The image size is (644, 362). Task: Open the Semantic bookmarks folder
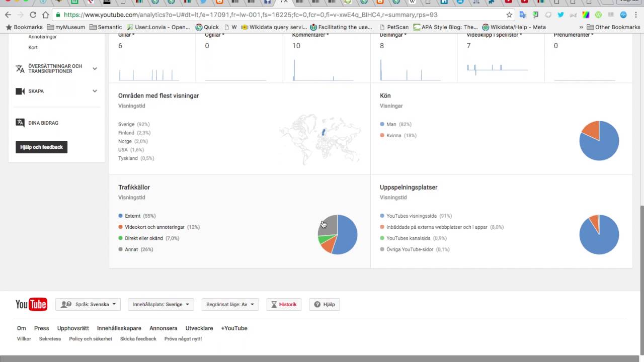[106, 27]
